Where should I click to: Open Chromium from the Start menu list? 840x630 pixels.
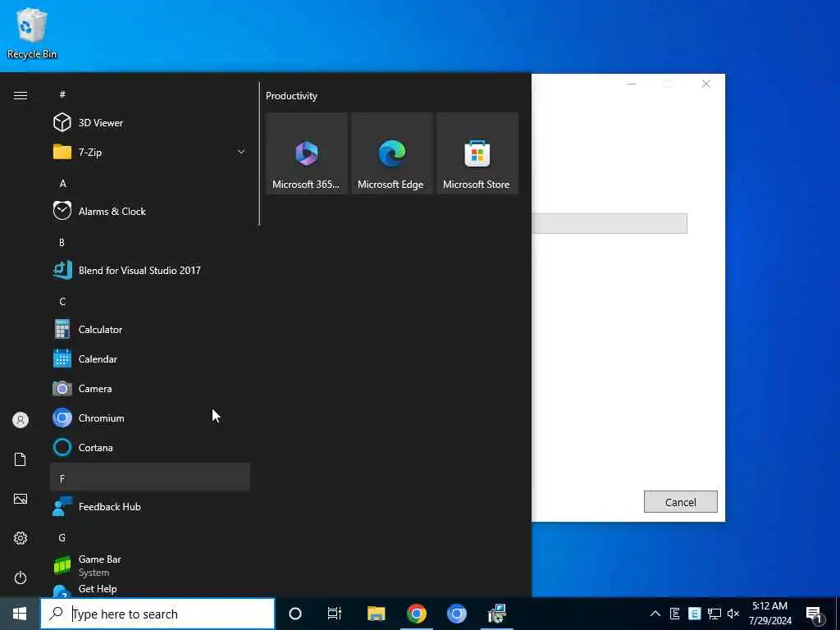[150, 418]
